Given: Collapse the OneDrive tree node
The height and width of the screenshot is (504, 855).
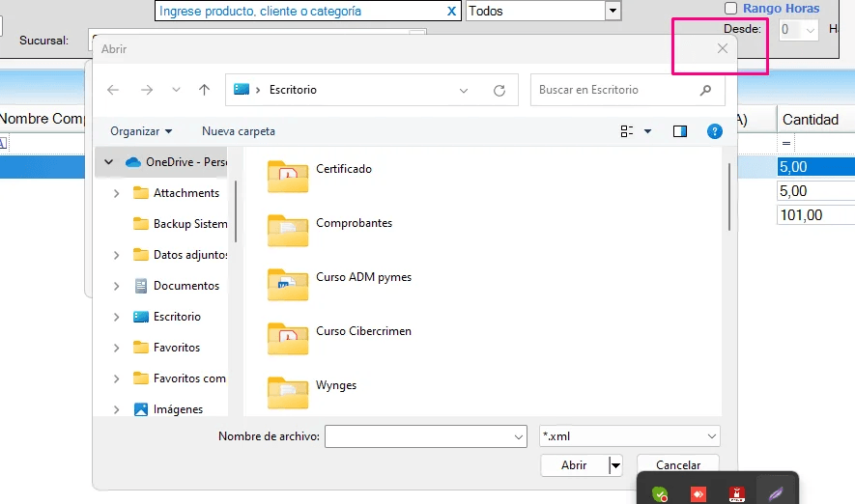Looking at the screenshot, I should [x=109, y=162].
